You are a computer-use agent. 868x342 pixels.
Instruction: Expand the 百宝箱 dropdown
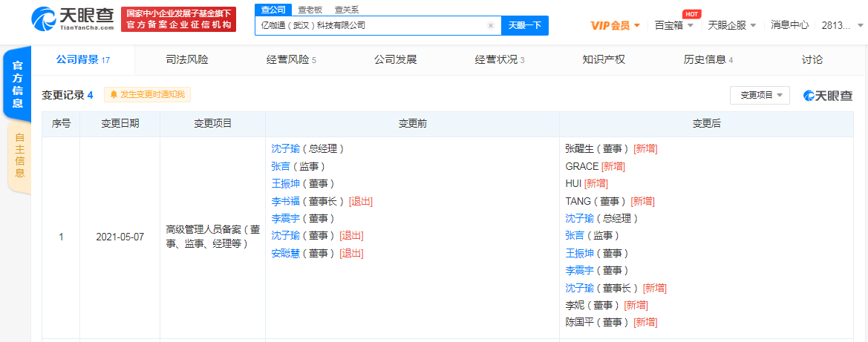[x=673, y=25]
